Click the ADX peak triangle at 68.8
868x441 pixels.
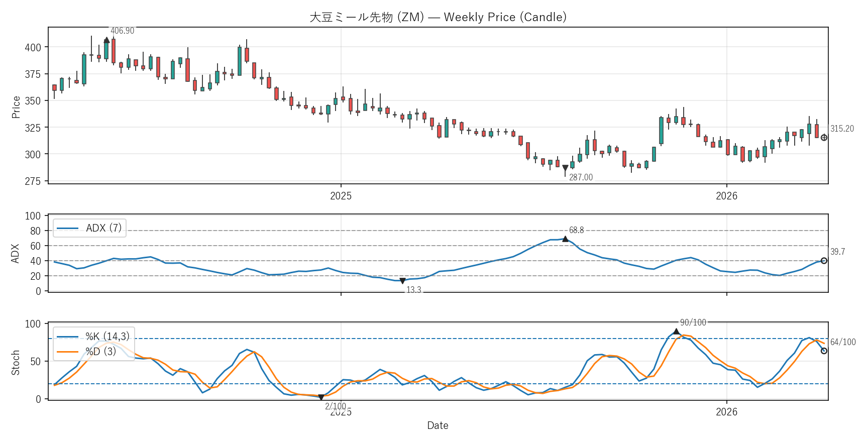565,239
